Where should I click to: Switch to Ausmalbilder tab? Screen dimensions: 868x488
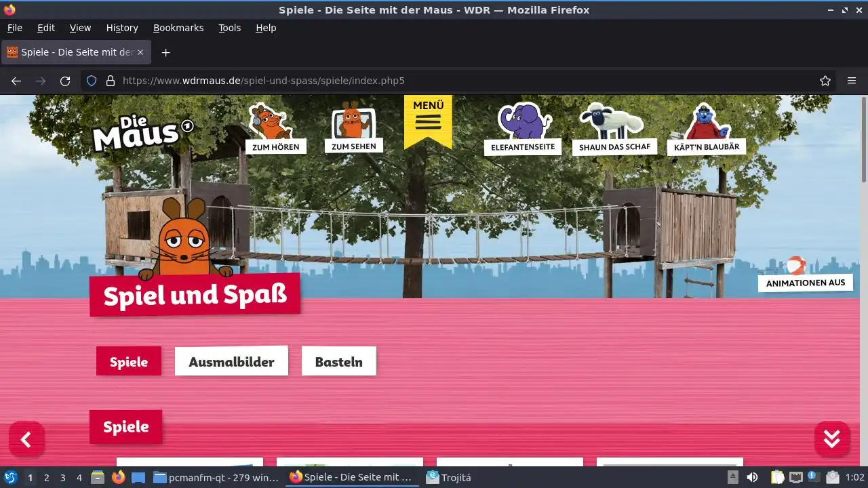point(231,361)
